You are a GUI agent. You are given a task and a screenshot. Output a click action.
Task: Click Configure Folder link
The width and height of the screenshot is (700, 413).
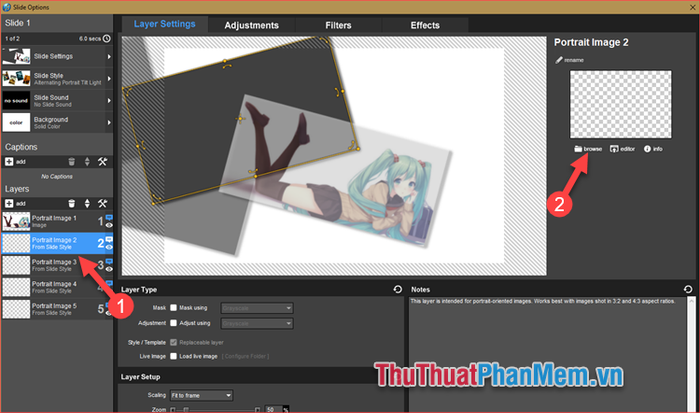coord(246,356)
